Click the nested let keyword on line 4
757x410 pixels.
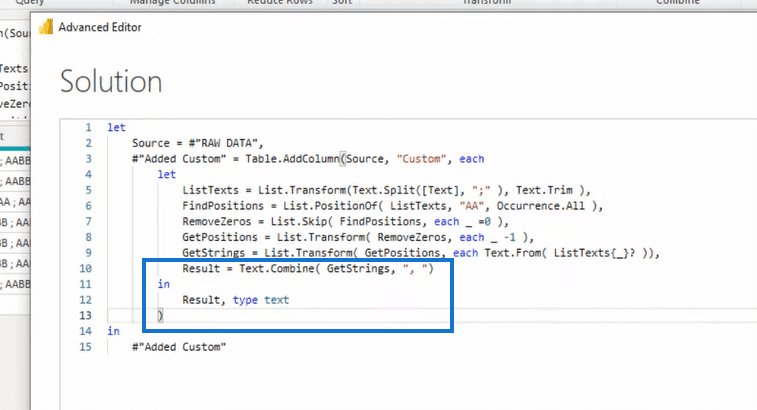click(167, 174)
